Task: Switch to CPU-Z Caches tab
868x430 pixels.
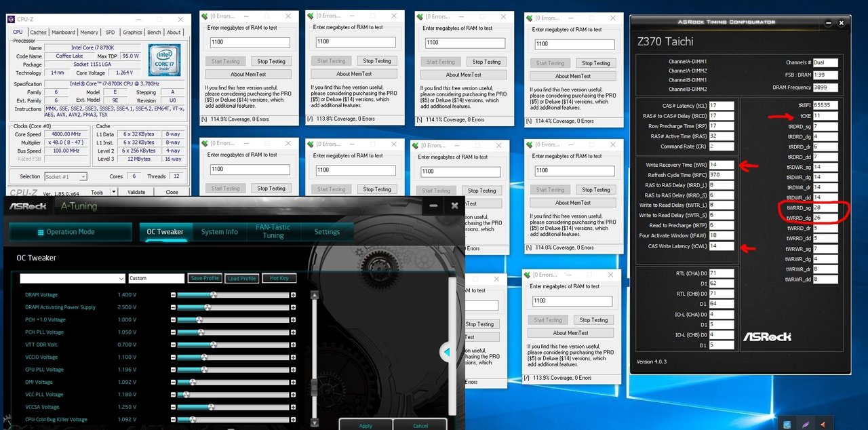Action: click(x=39, y=32)
